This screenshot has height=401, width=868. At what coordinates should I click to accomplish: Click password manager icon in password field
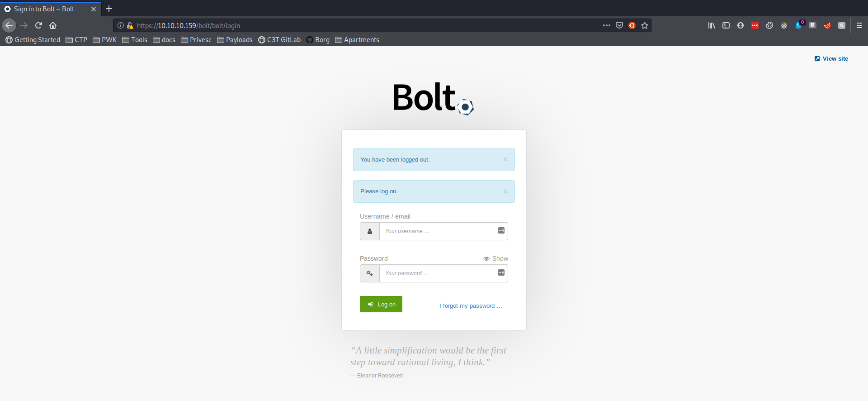[501, 272]
